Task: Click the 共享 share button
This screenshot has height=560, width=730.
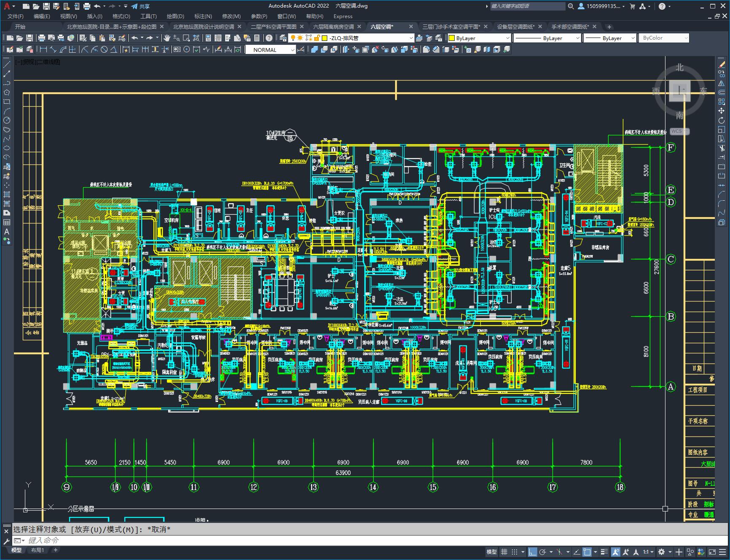Action: tap(140, 6)
